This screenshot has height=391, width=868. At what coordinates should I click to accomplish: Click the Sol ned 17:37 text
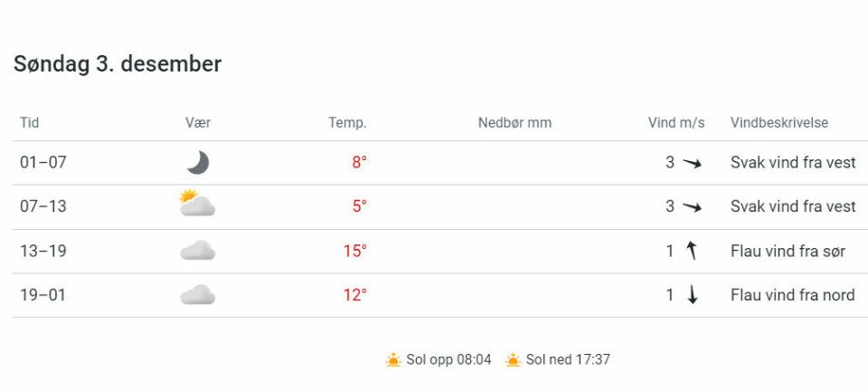568,360
